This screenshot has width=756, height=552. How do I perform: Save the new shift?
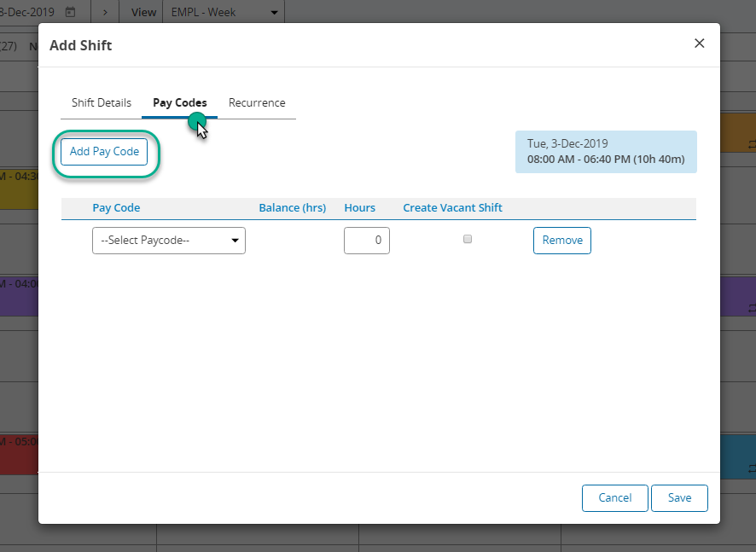click(x=679, y=497)
